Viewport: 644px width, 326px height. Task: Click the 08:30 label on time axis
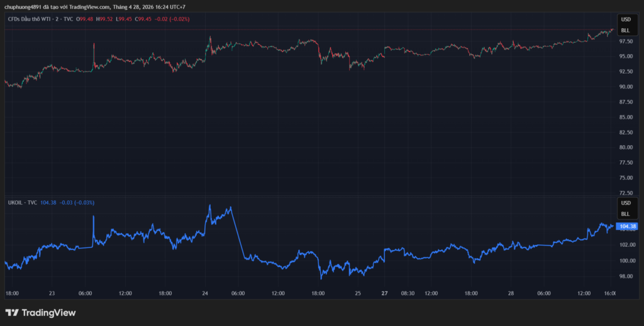point(408,293)
